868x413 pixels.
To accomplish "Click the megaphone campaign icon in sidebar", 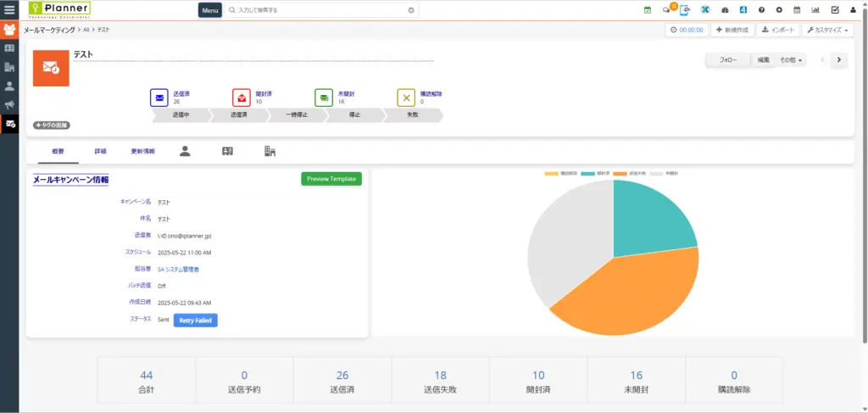I will 9,105.
